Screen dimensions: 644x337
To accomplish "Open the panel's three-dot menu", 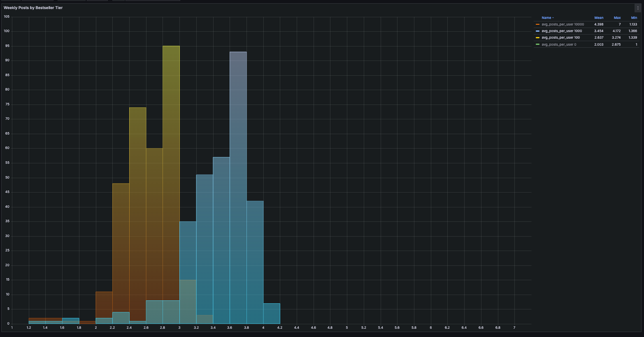I will pos(637,8).
